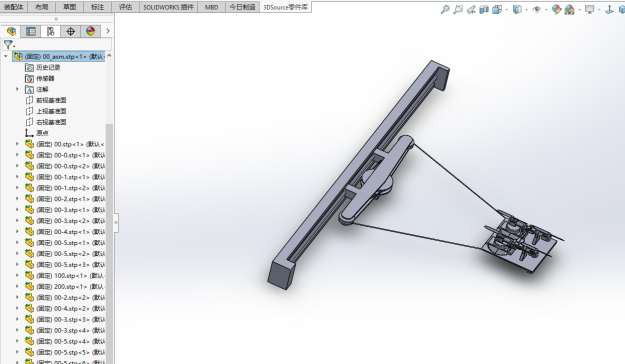625x364 pixels.
Task: Open the DisplayManager color ball tab
Action: tap(90, 31)
